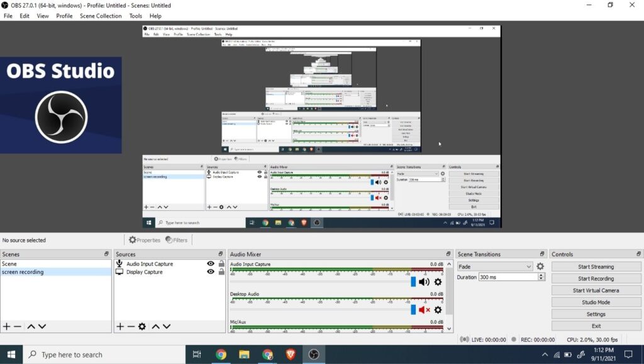Enable Studio Mode

coord(596,302)
